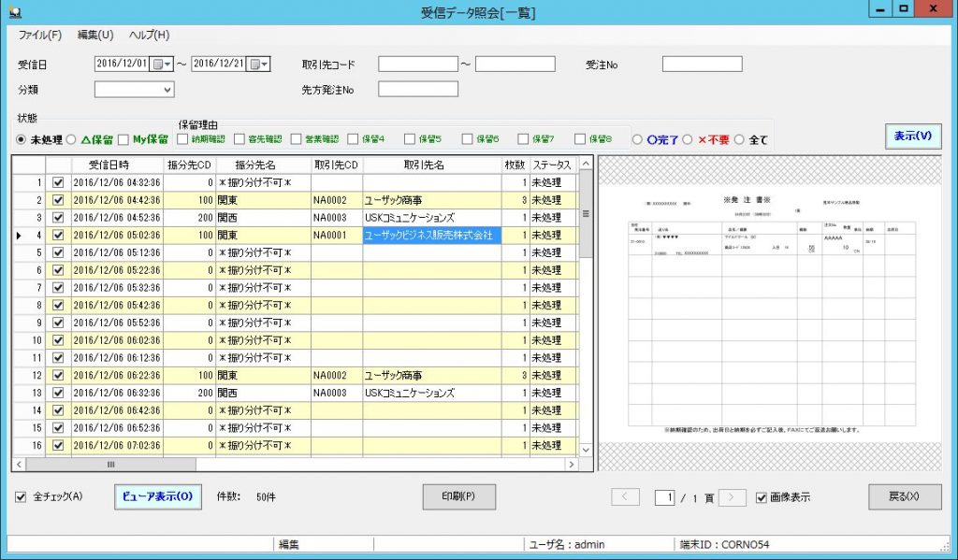Image resolution: width=958 pixels, height=560 pixels.
Task: Select ユーザック商事 in row 2
Action: pos(432,200)
